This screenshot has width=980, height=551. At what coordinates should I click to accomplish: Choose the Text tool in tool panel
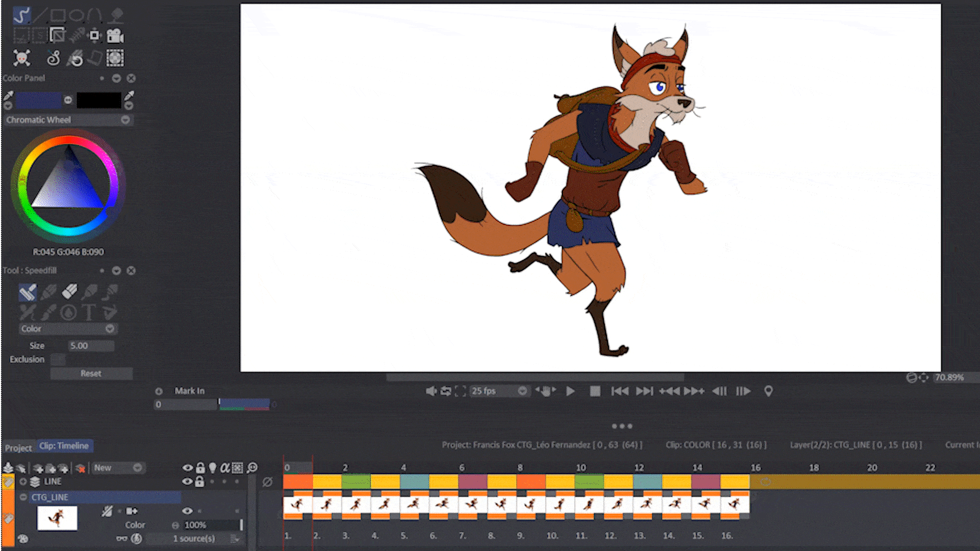(89, 312)
